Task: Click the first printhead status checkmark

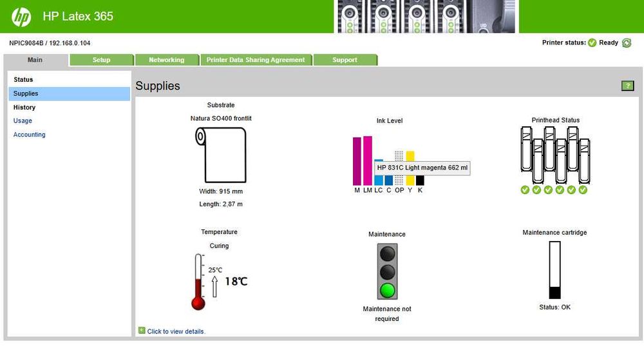Action: [x=525, y=190]
